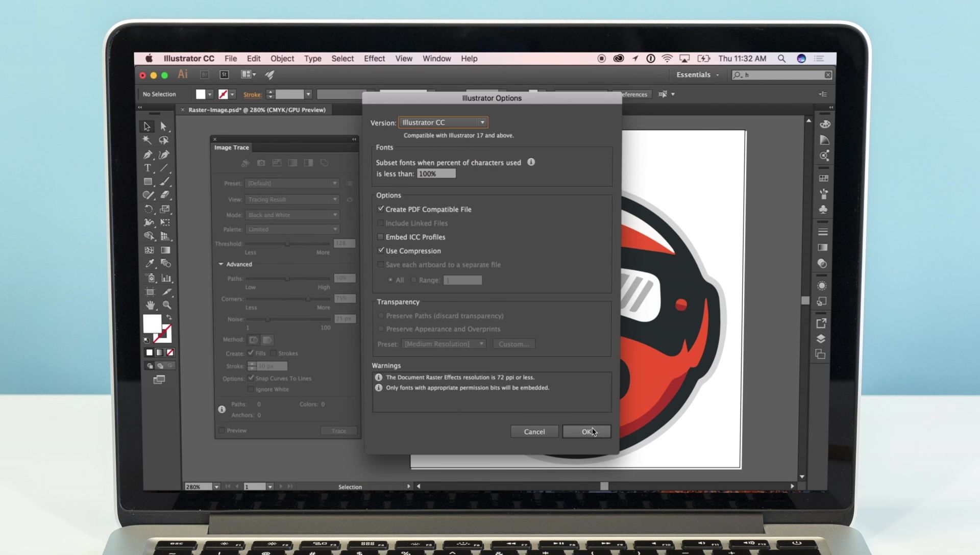Click the font subset info icon

coord(531,162)
